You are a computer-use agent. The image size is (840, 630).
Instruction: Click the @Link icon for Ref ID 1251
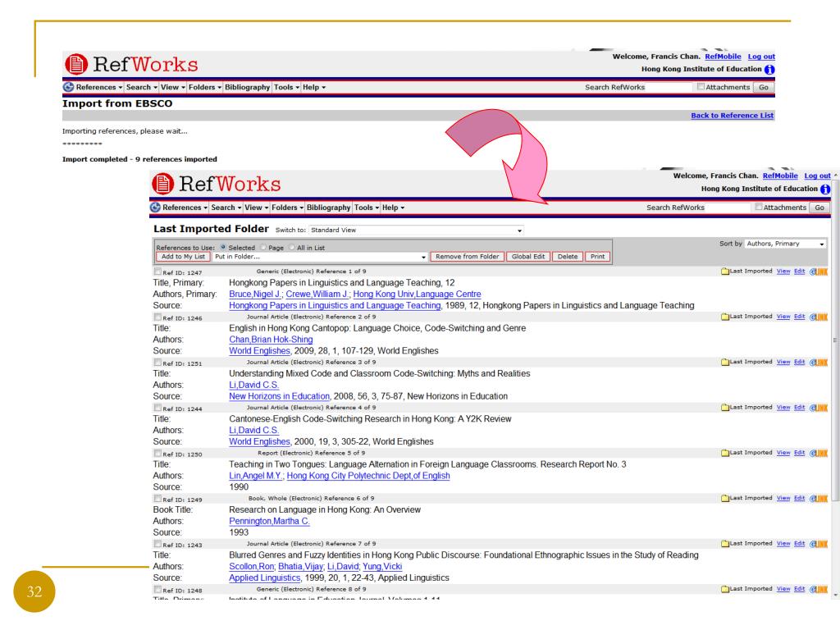[818, 363]
